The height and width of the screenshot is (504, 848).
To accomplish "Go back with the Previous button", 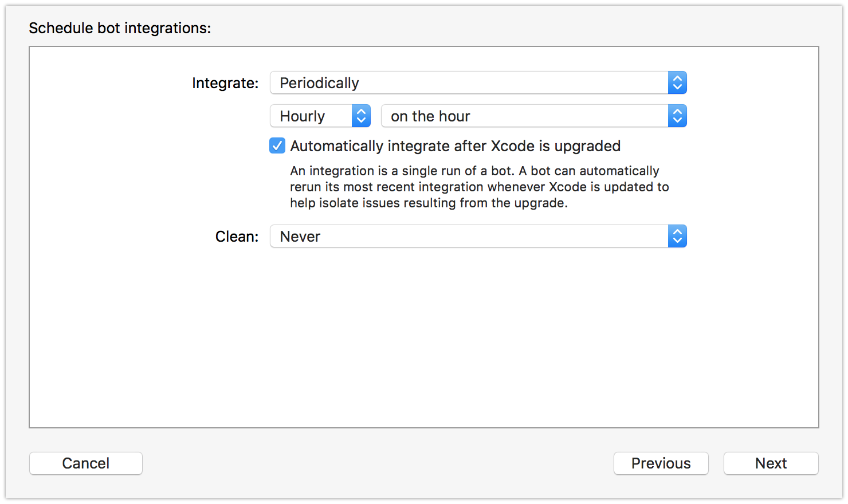I will click(x=661, y=463).
